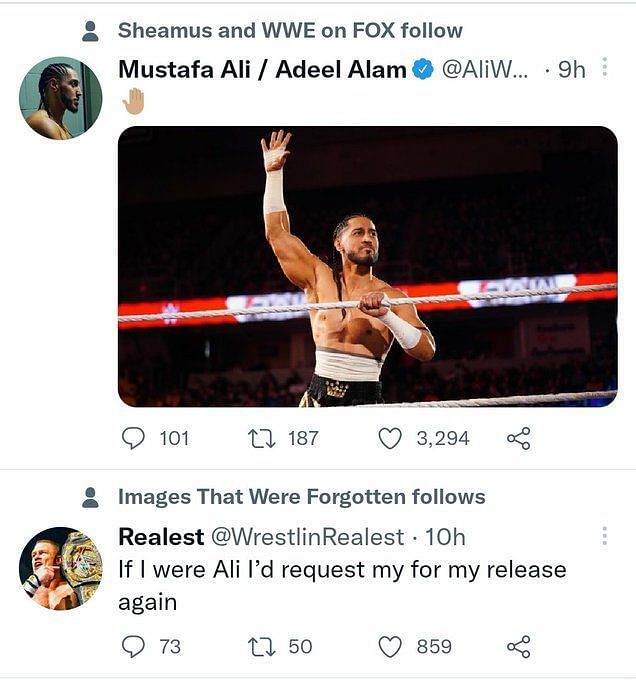This screenshot has height=680, width=636.
Task: Reply to Mustafa Ali's tweet
Action: [x=133, y=438]
